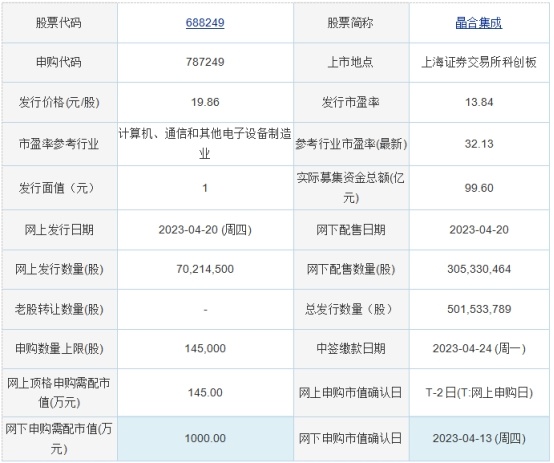This screenshot has height=463, width=554.
Task: Select the 2023-04-24 (周一) payment date cell
Action: point(479,348)
